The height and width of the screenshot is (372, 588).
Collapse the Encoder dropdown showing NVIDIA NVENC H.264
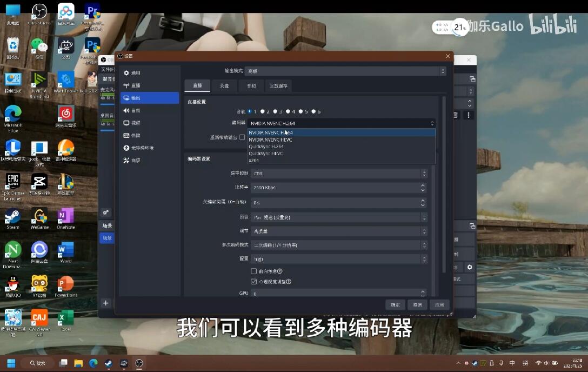click(341, 123)
